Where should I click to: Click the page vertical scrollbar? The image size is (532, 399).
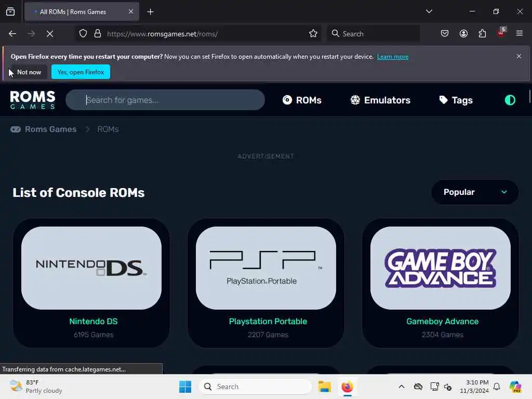coord(529,97)
